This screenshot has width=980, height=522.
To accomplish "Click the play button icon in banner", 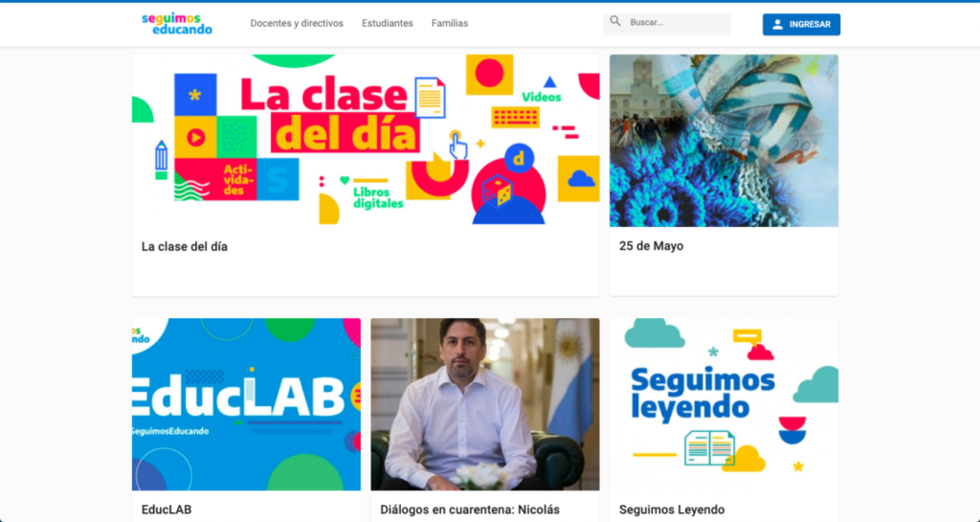I will [x=195, y=138].
